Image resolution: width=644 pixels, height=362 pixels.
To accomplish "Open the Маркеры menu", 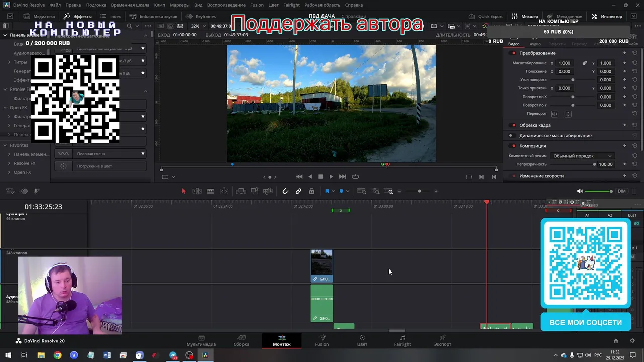I will (180, 5).
